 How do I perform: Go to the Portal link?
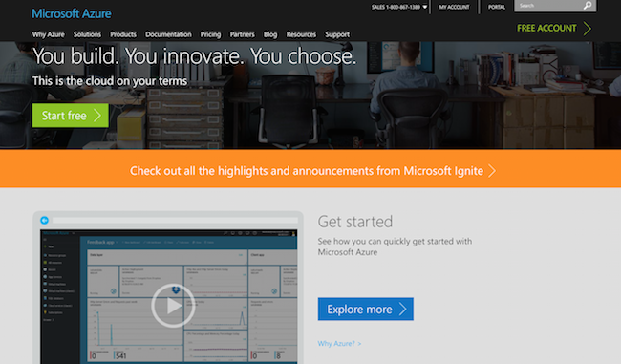(497, 7)
